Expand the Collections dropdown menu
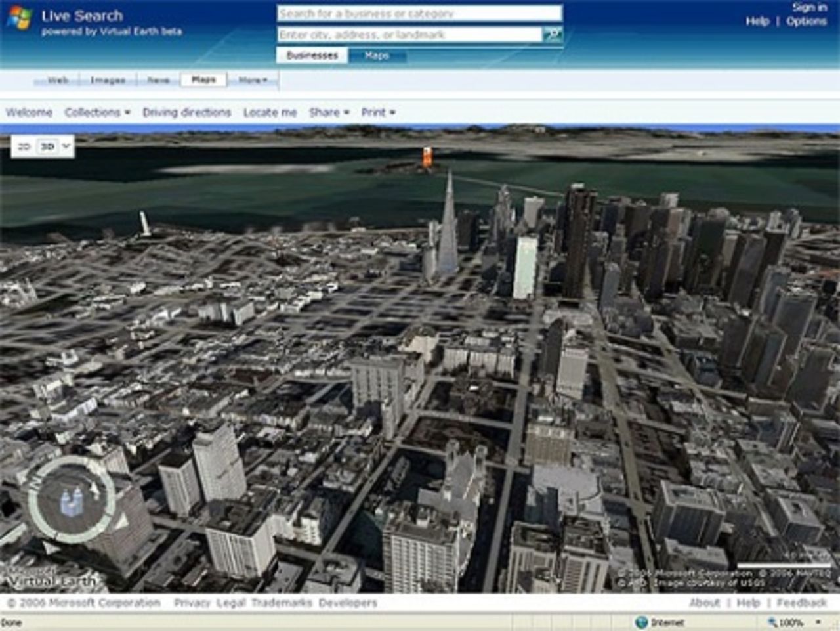Viewport: 840px width, 631px height. (x=97, y=112)
